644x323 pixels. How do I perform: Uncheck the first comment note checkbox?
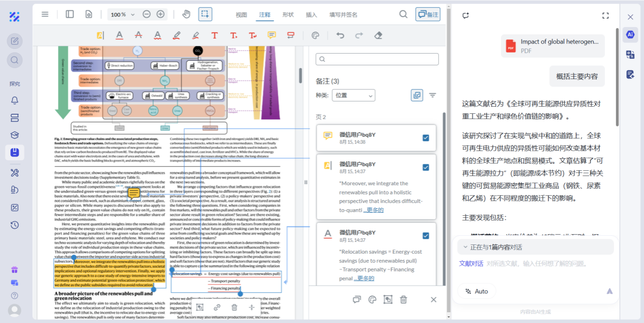click(426, 138)
